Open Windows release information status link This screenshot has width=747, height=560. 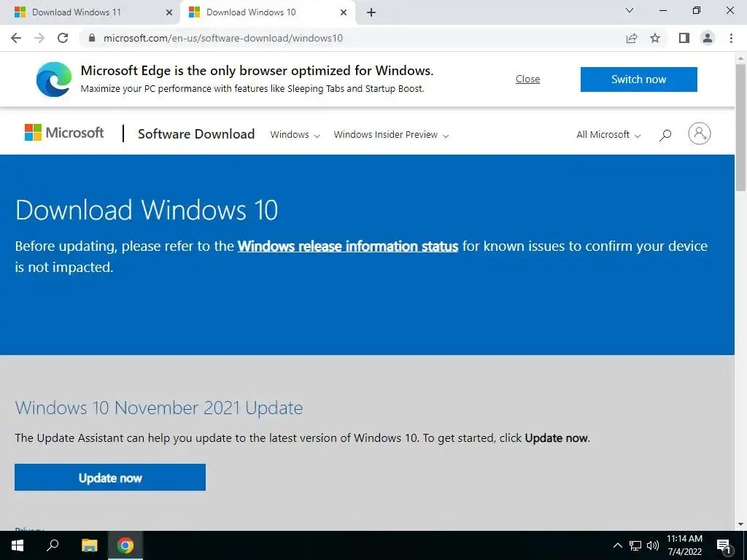point(348,246)
